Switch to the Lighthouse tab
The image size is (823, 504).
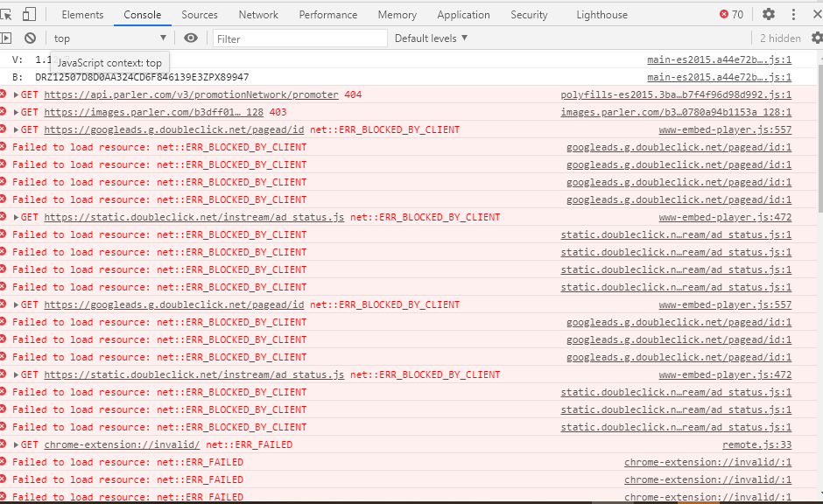pyautogui.click(x=602, y=15)
